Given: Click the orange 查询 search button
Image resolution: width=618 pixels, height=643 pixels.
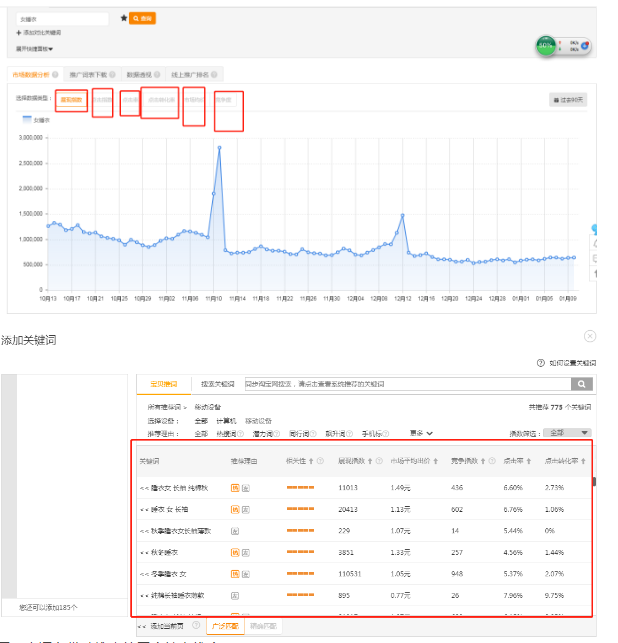Looking at the screenshot, I should click(x=142, y=18).
